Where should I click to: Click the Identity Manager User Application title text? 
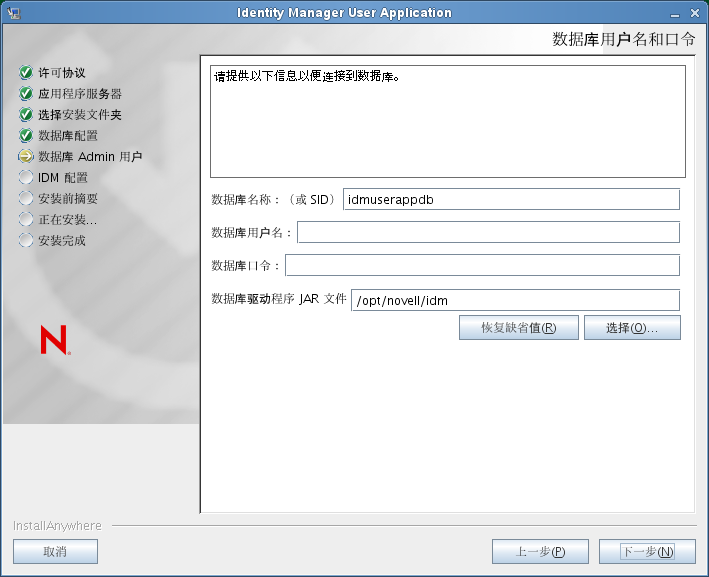345,13
